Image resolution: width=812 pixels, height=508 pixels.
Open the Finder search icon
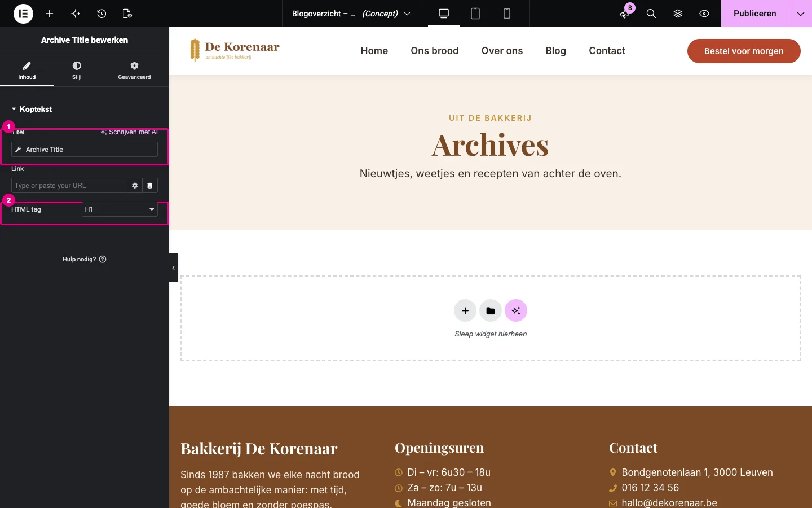click(651, 14)
